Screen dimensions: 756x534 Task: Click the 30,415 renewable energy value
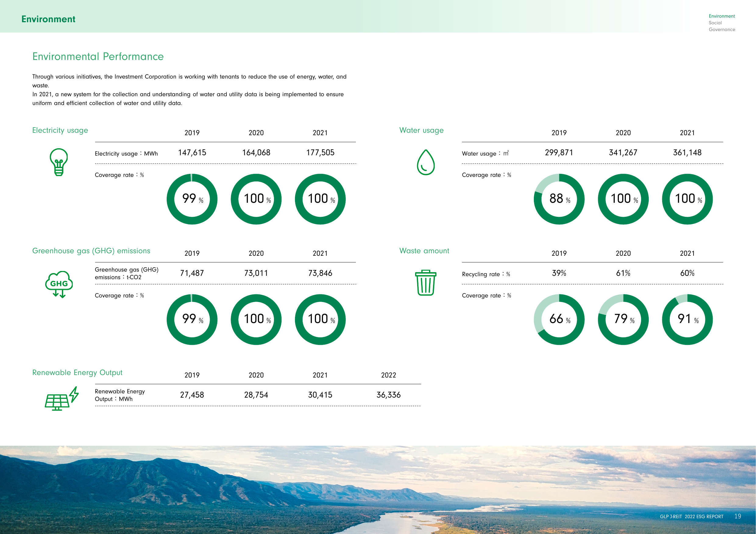pos(320,395)
